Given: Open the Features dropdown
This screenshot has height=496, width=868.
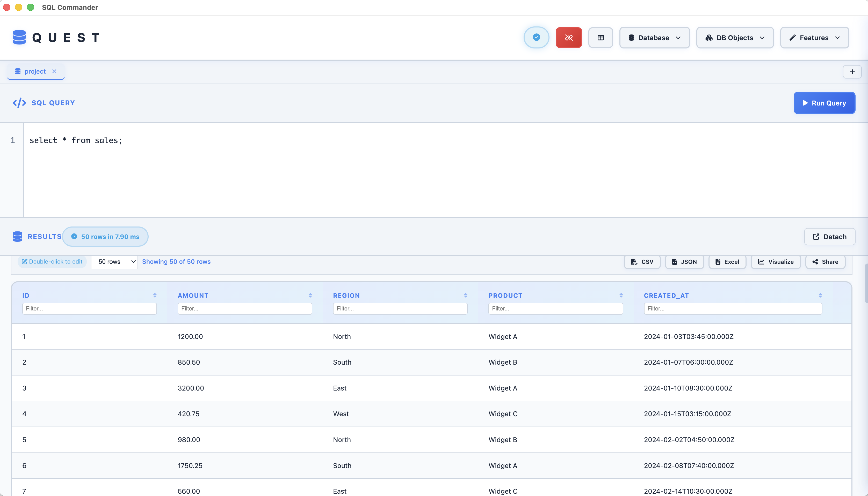Looking at the screenshot, I should (x=814, y=38).
